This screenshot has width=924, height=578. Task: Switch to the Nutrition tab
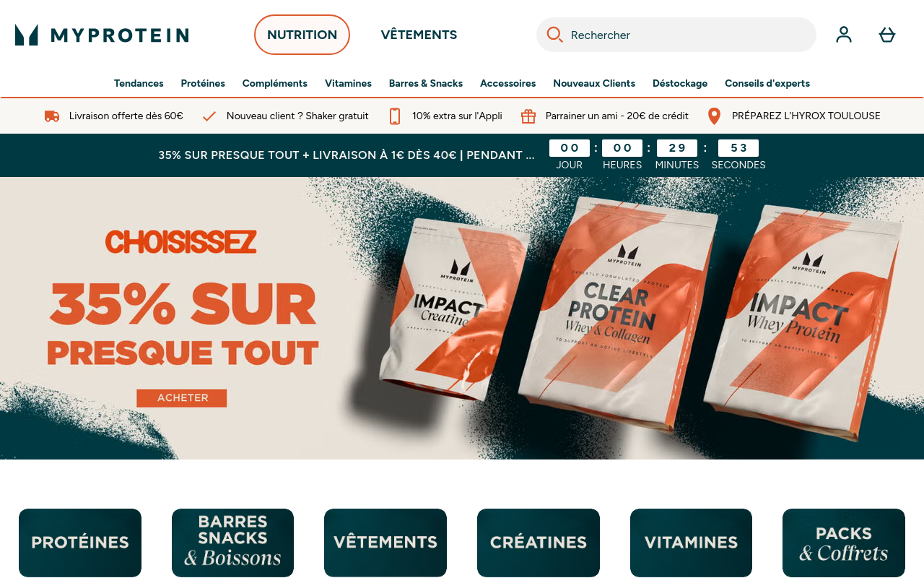302,35
